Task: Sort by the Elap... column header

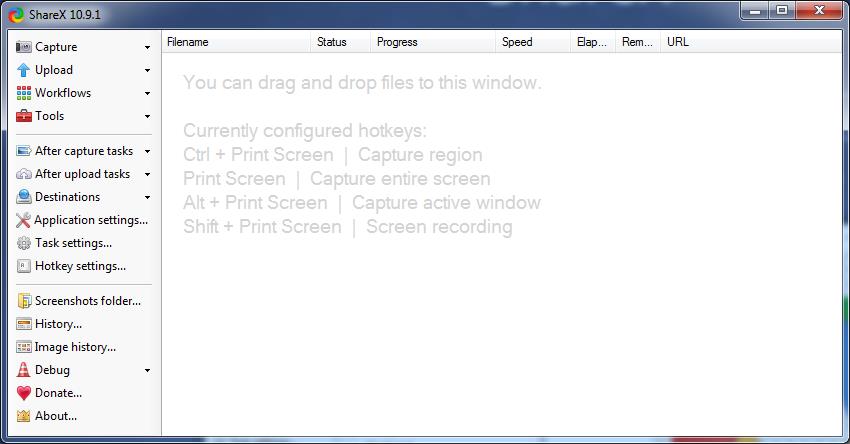Action: click(593, 42)
